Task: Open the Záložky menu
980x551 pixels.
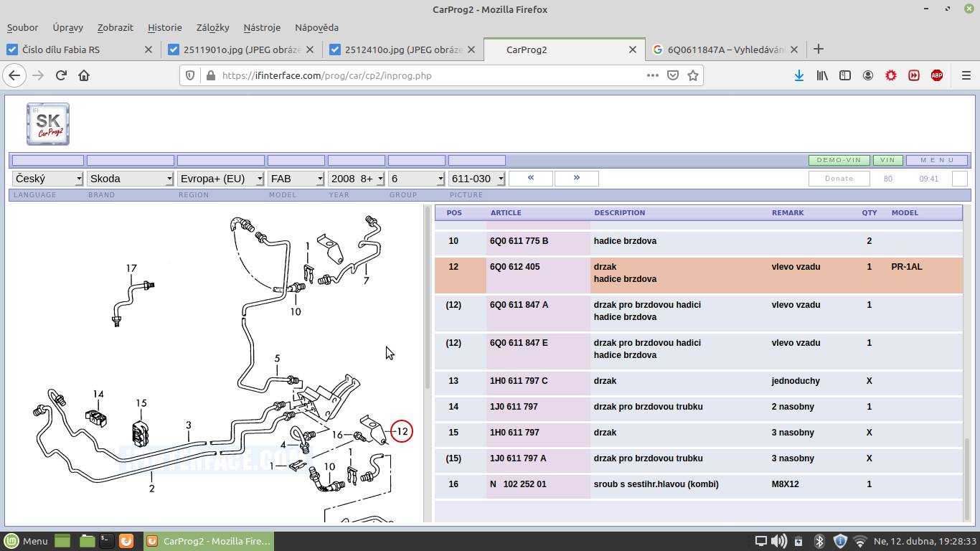Action: pyautogui.click(x=213, y=27)
